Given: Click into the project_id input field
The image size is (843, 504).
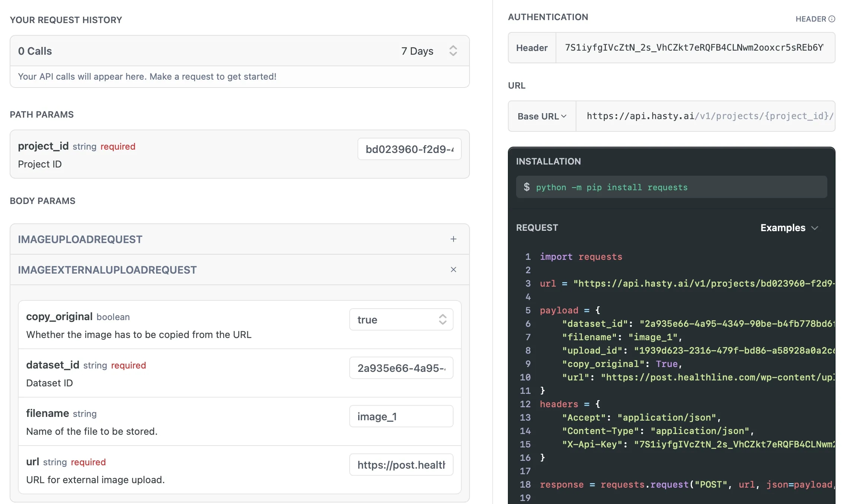Looking at the screenshot, I should 409,149.
